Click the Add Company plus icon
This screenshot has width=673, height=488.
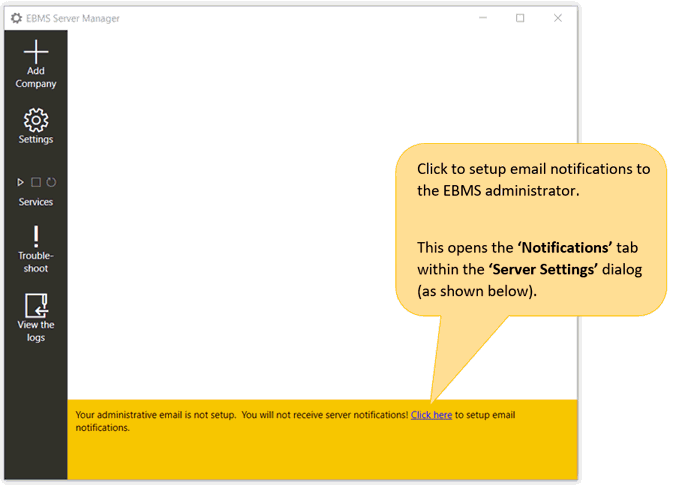coord(36,52)
